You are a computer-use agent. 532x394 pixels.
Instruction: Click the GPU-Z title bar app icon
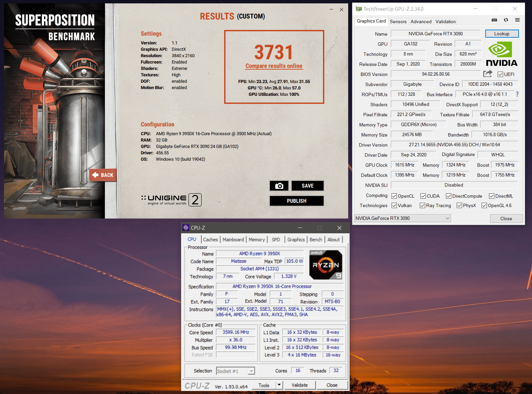[359, 9]
